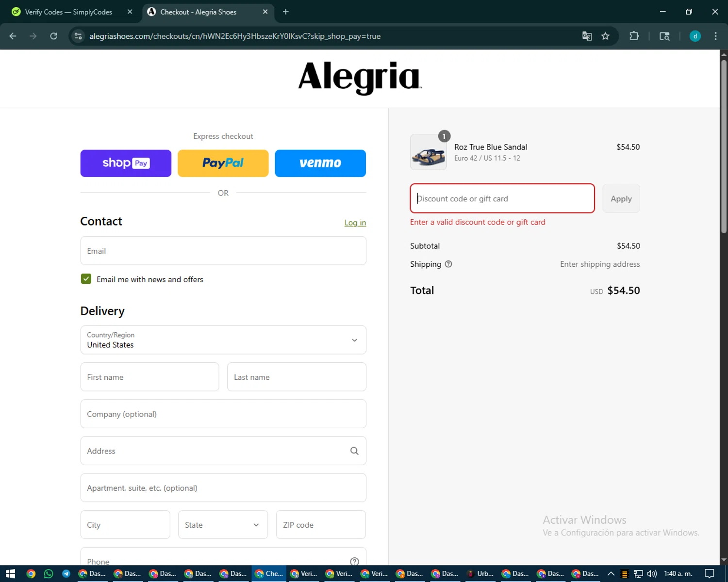
Task: Open the tab search sidebar icon
Action: click(x=664, y=36)
